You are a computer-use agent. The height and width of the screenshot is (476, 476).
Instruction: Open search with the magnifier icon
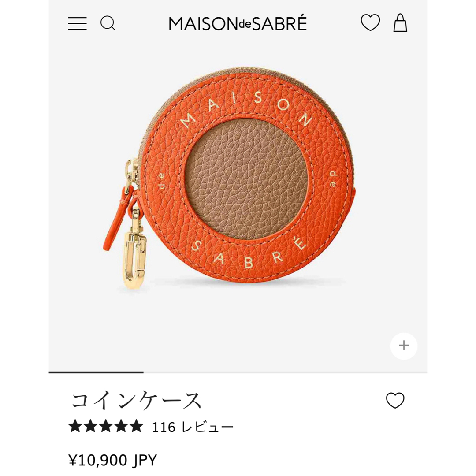pos(108,23)
